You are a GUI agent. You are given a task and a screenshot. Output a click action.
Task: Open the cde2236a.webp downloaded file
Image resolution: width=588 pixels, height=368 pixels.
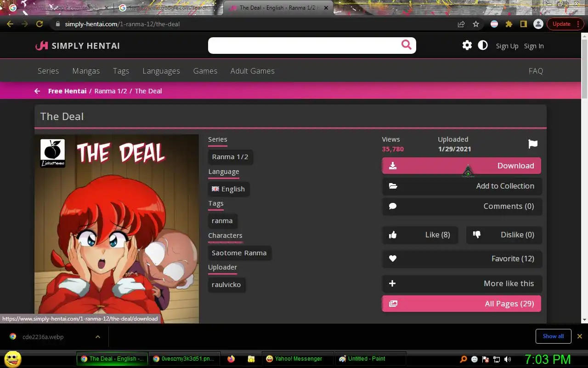(43, 337)
